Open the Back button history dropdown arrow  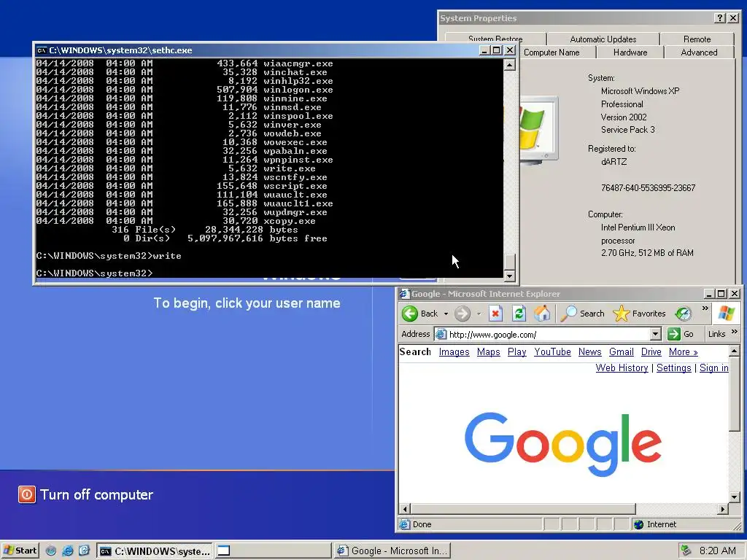[x=446, y=314]
